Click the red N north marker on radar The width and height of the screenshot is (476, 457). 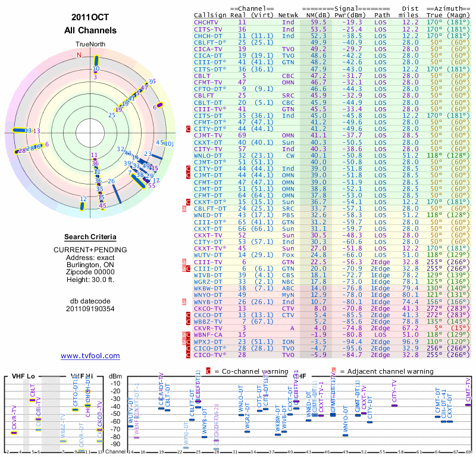pos(79,55)
